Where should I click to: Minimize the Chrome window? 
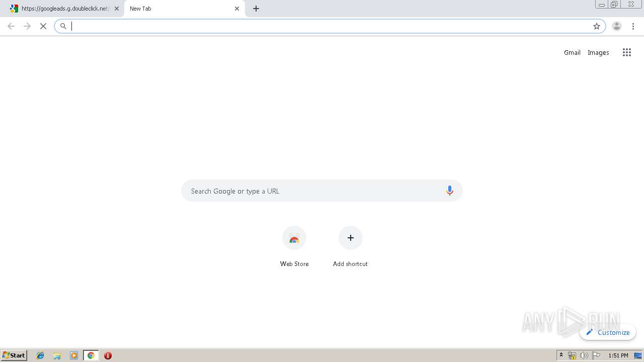point(602,5)
